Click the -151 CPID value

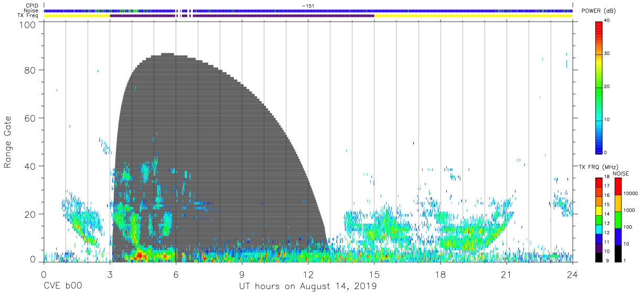pyautogui.click(x=308, y=6)
